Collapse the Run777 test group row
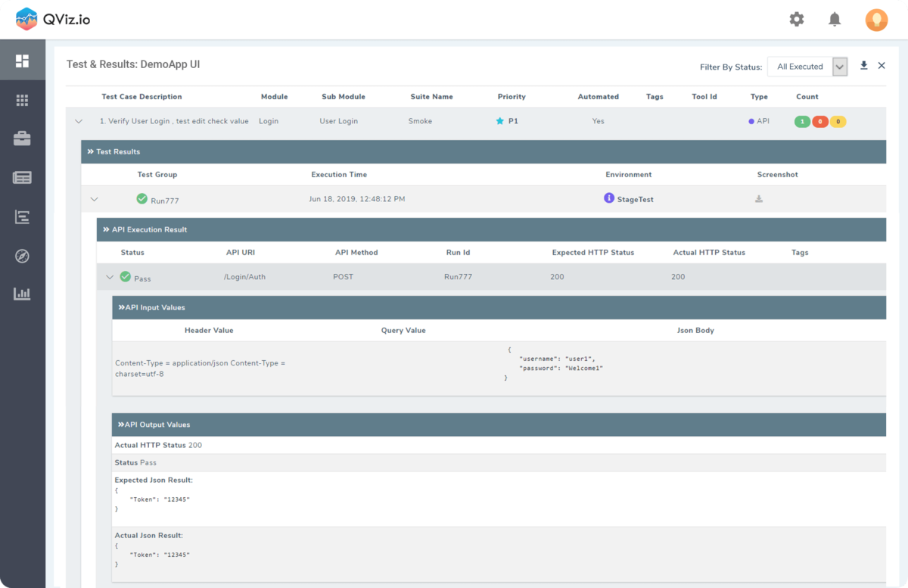This screenshot has width=908, height=588. [95, 199]
